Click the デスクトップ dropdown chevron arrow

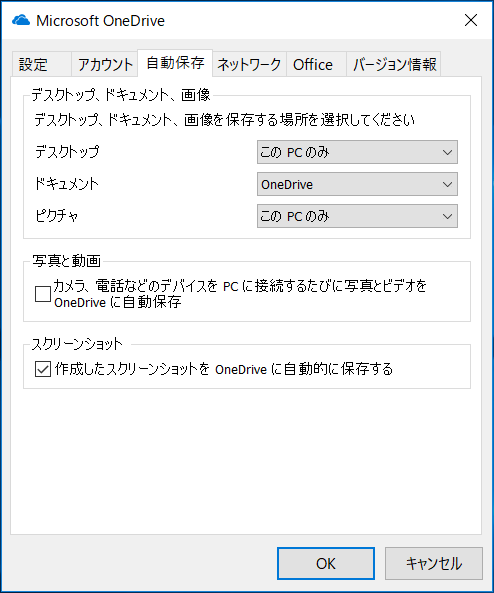point(447,152)
